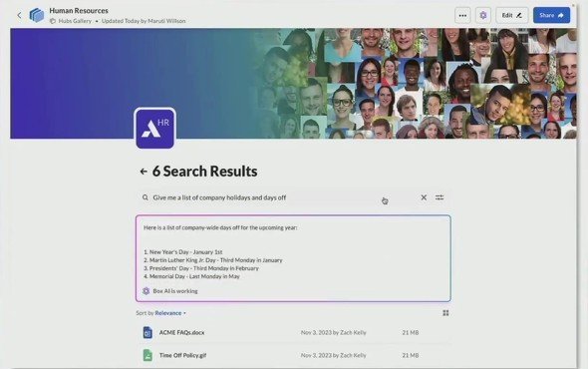Open the Time Off Policy.gif file
The image size is (588, 369).
tap(182, 355)
